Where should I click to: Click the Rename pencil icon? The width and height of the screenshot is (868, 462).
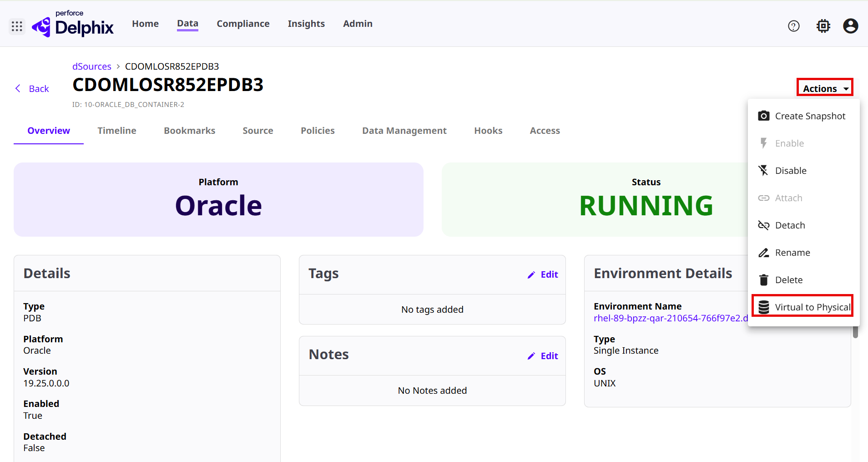pos(763,253)
